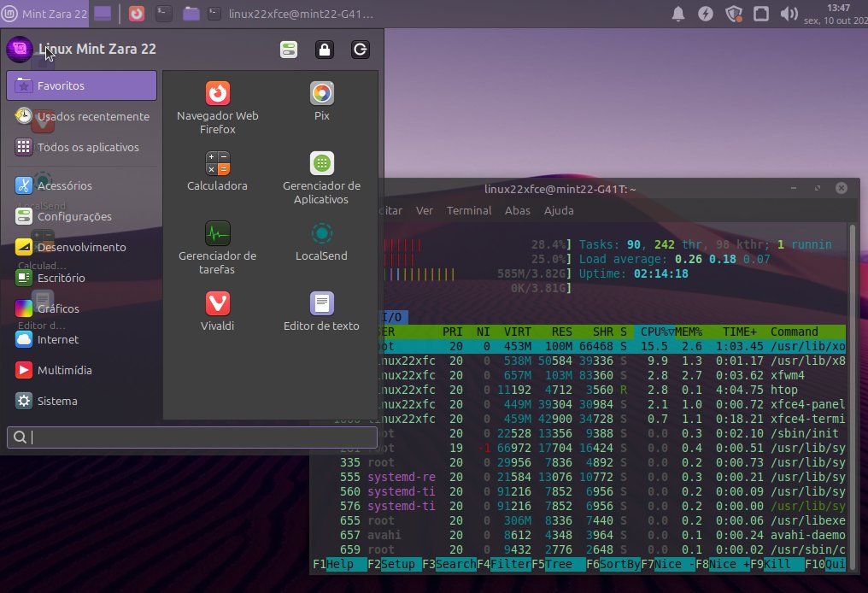The width and height of the screenshot is (868, 593).
Task: Launch Navegador Web Firefox from favorites
Action: point(217,109)
